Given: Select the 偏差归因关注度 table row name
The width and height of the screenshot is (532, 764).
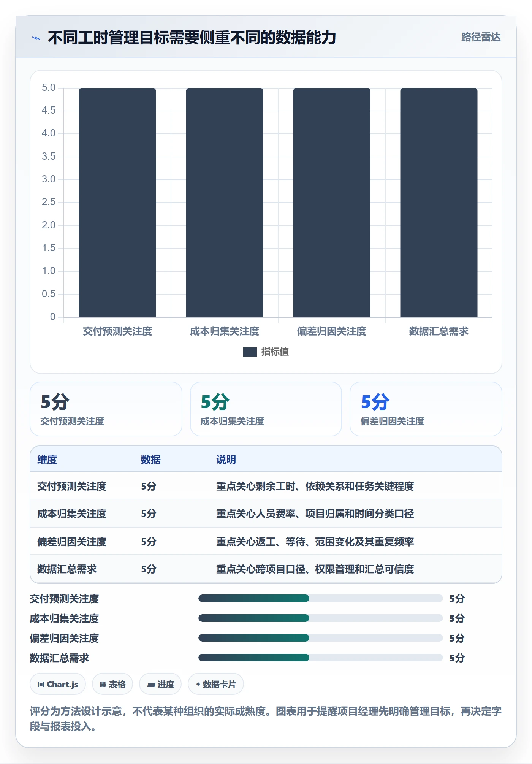Looking at the screenshot, I should [72, 542].
